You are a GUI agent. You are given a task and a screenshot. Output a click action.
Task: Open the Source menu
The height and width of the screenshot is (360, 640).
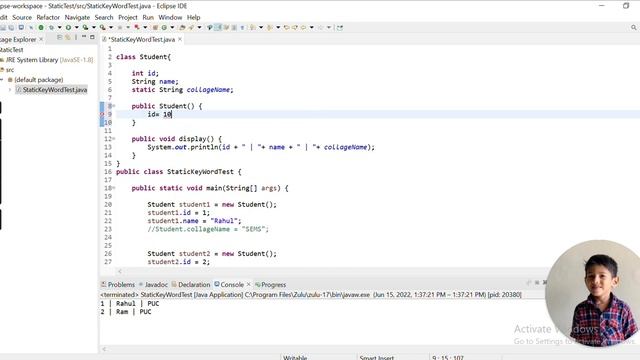tap(22, 17)
